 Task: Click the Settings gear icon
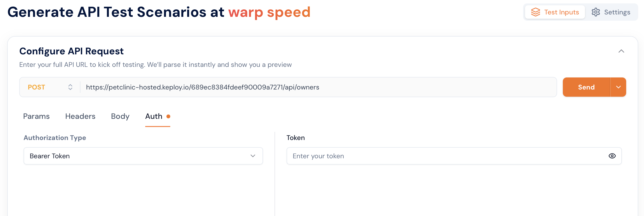[596, 12]
